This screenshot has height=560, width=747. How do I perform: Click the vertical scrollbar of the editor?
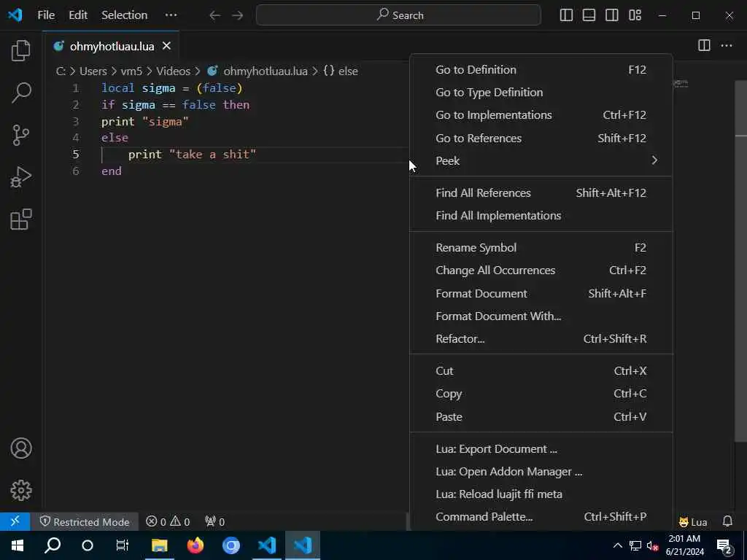[x=741, y=261]
